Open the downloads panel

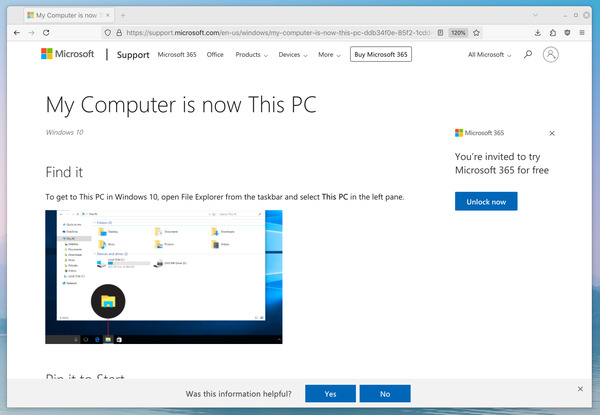pyautogui.click(x=538, y=33)
